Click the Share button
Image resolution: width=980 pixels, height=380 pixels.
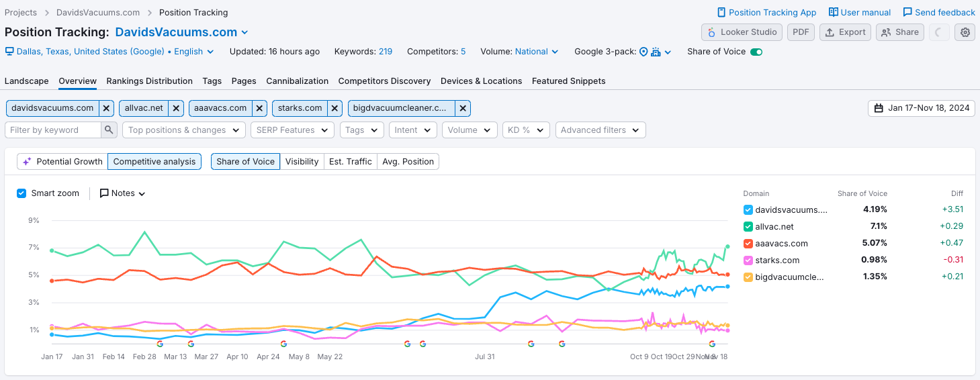pyautogui.click(x=899, y=32)
